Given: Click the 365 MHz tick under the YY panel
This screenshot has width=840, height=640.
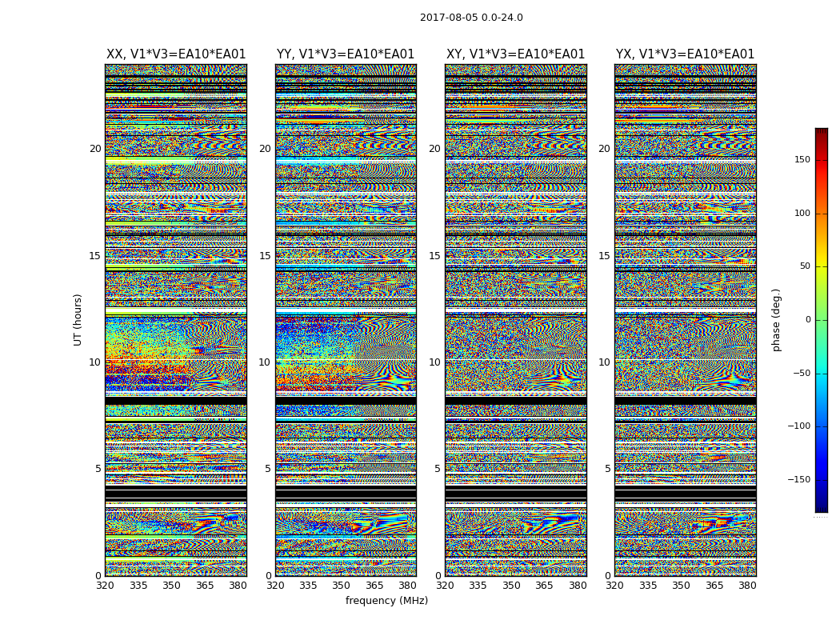Looking at the screenshot, I should pyautogui.click(x=374, y=586).
